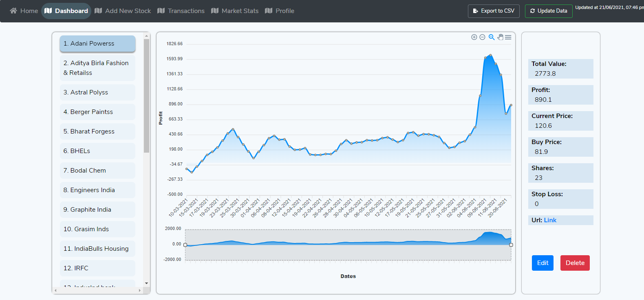Click the Stop Loss 0 value
The height and width of the screenshot is (300, 644).
(536, 204)
